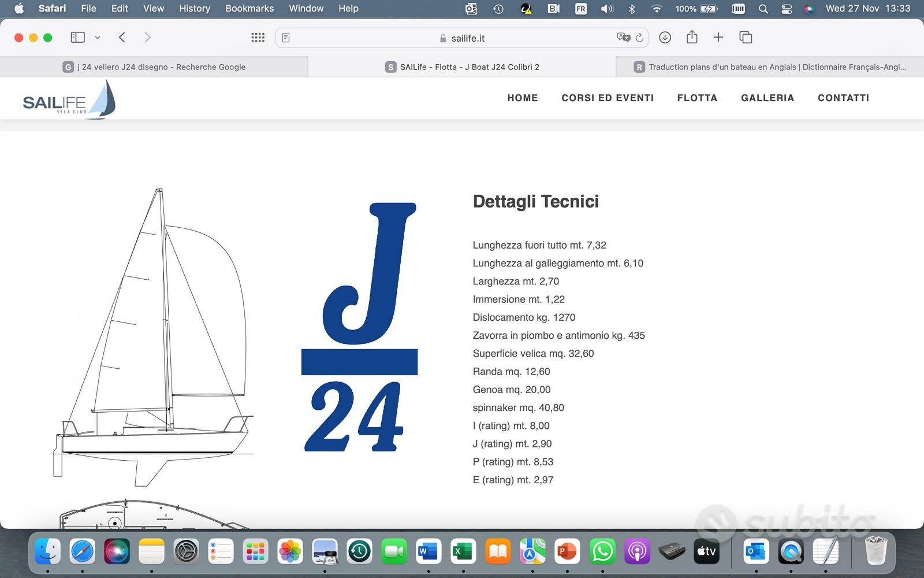The image size is (924, 578).
Task: Open the Share menu
Action: tap(692, 38)
